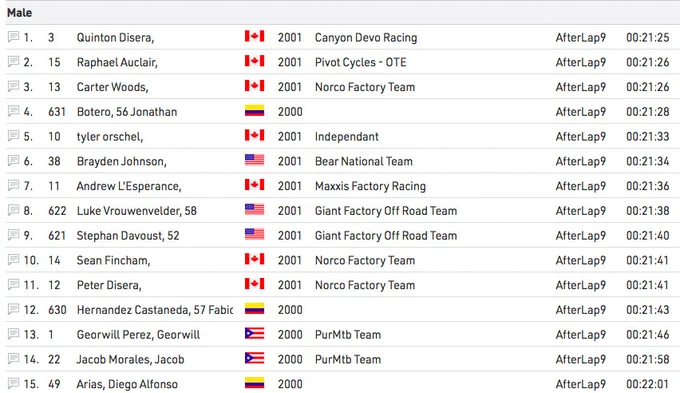680x393 pixels.
Task: Open comment icon for Botero, 56 Jonathan
Action: click(x=13, y=111)
